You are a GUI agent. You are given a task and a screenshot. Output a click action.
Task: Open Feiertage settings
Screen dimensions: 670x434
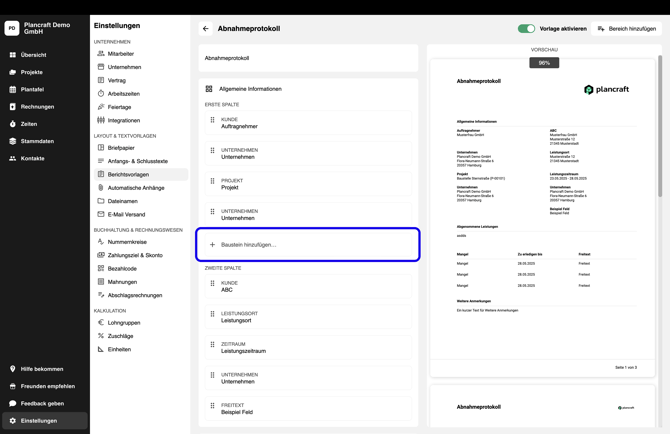click(x=141, y=107)
